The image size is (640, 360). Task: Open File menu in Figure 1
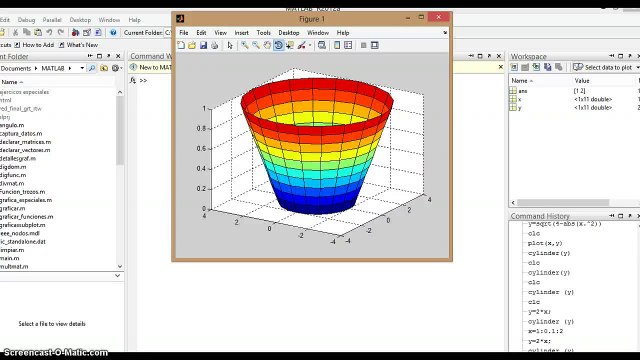click(184, 33)
